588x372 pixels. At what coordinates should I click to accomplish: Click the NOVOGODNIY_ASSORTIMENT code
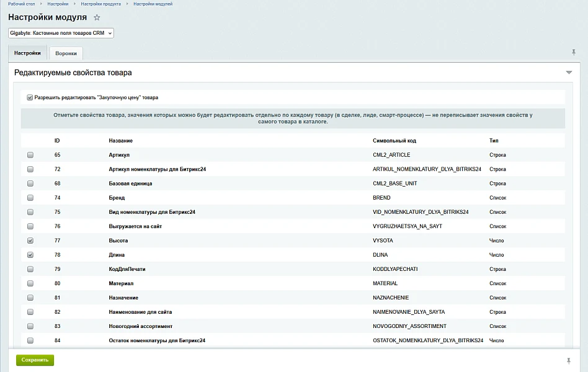point(409,326)
